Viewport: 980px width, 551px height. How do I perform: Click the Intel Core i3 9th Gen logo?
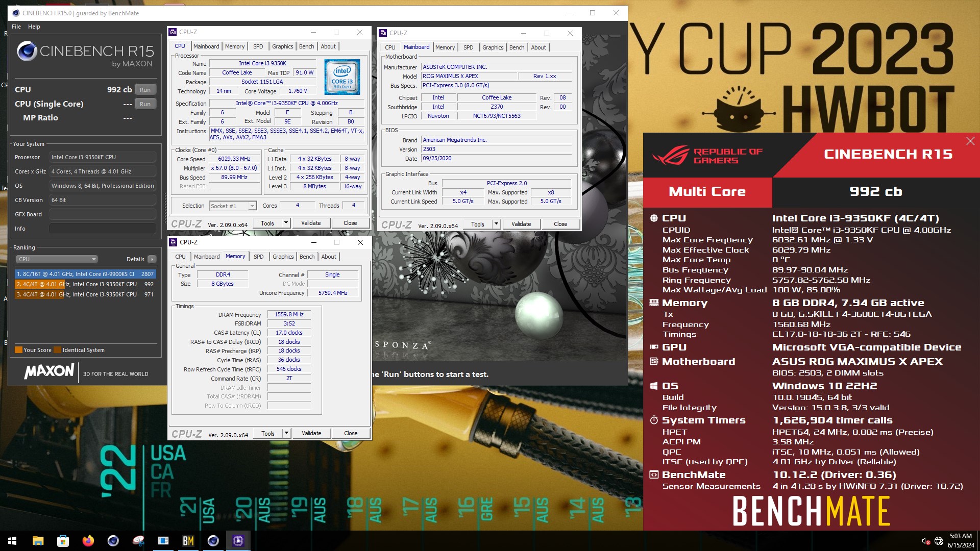(342, 77)
